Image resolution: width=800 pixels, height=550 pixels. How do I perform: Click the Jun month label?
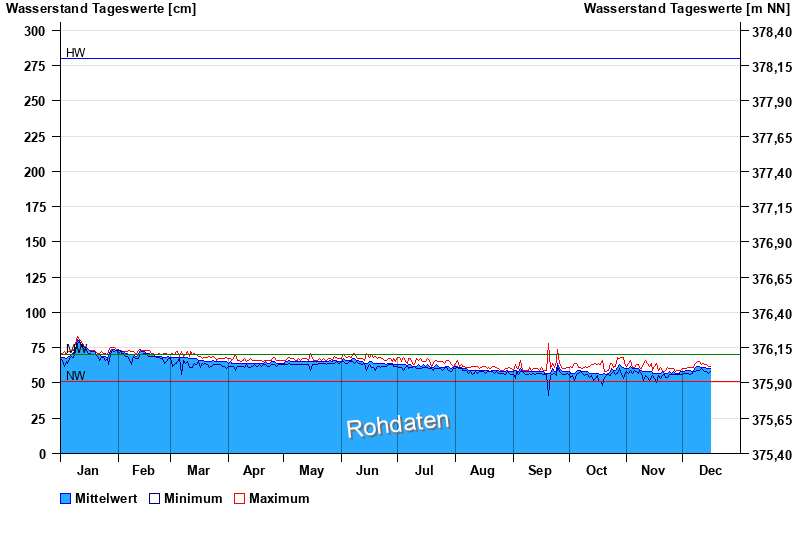368,470
